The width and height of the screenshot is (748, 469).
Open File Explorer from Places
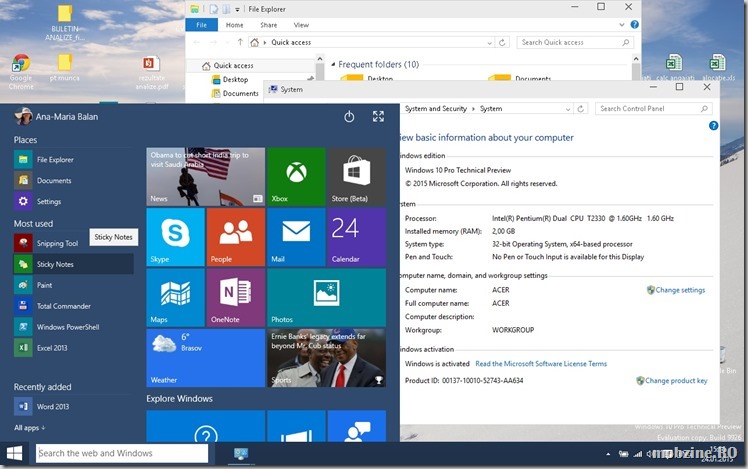coord(73,160)
